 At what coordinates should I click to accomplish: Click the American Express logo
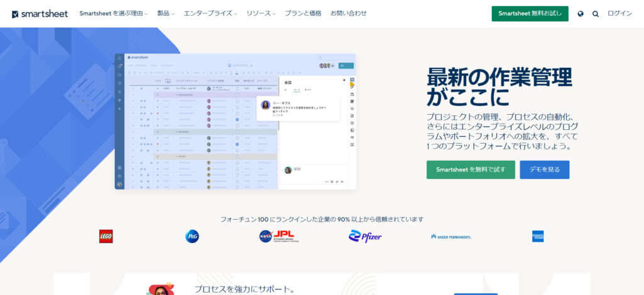(538, 237)
